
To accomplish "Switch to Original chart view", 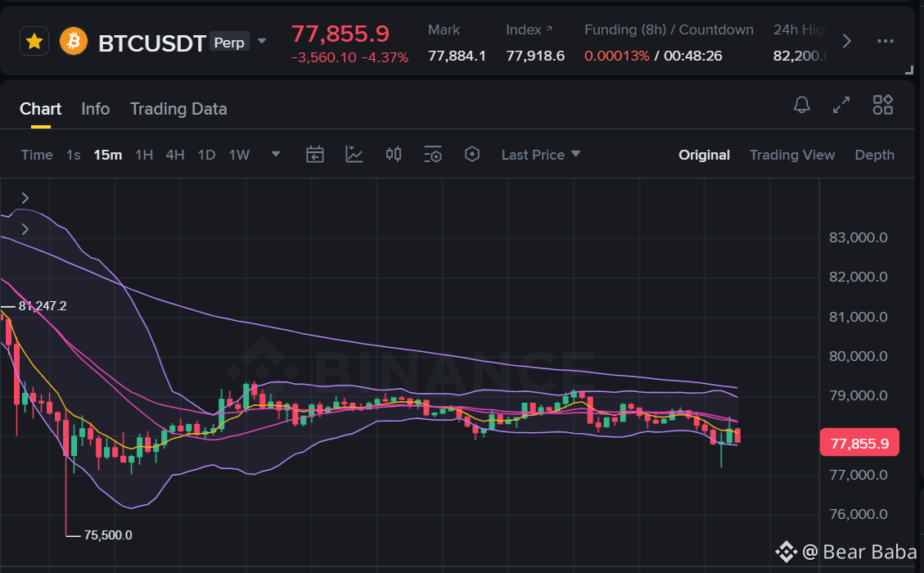I will 704,155.
